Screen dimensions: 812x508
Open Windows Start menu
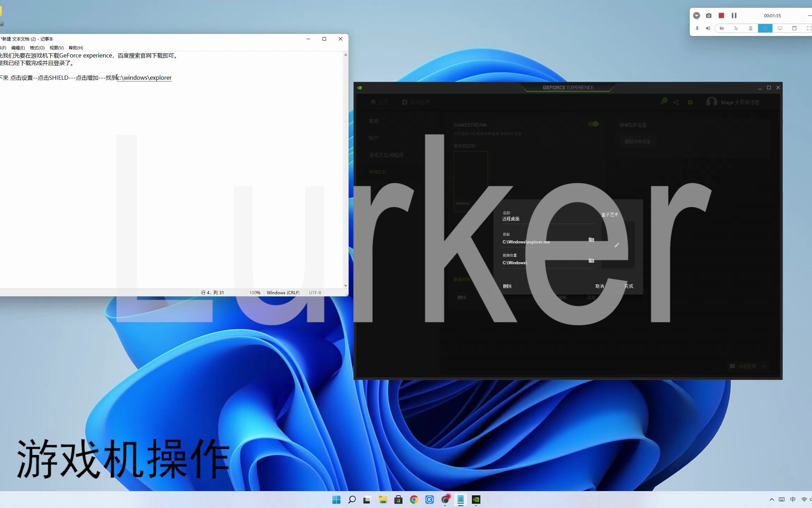tap(336, 500)
